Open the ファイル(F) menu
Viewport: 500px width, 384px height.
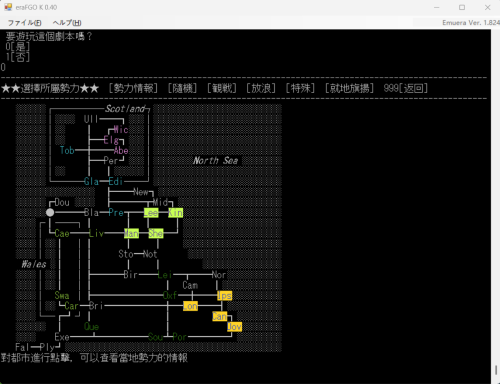coord(25,23)
